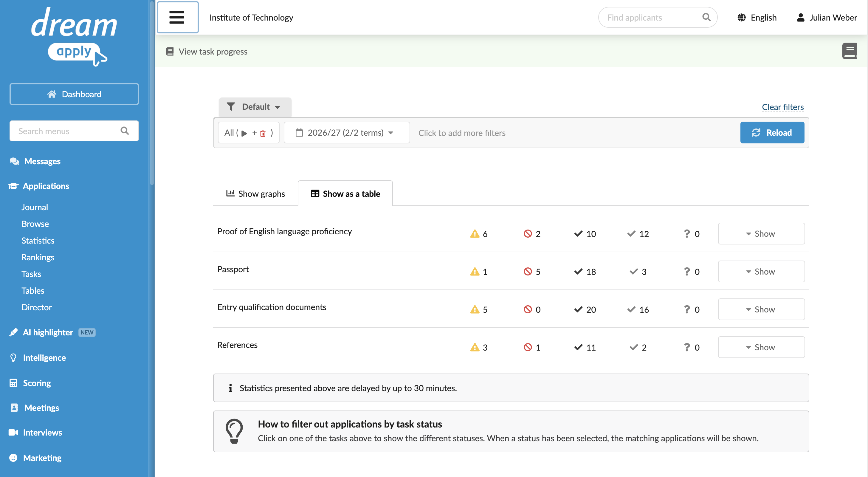The image size is (868, 477).
Task: Click the magnifier in Search menus
Action: [124, 131]
